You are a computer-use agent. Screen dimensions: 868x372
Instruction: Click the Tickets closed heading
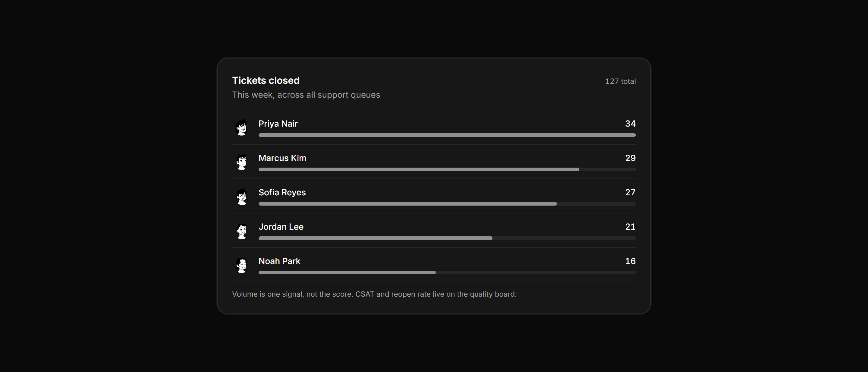(266, 80)
